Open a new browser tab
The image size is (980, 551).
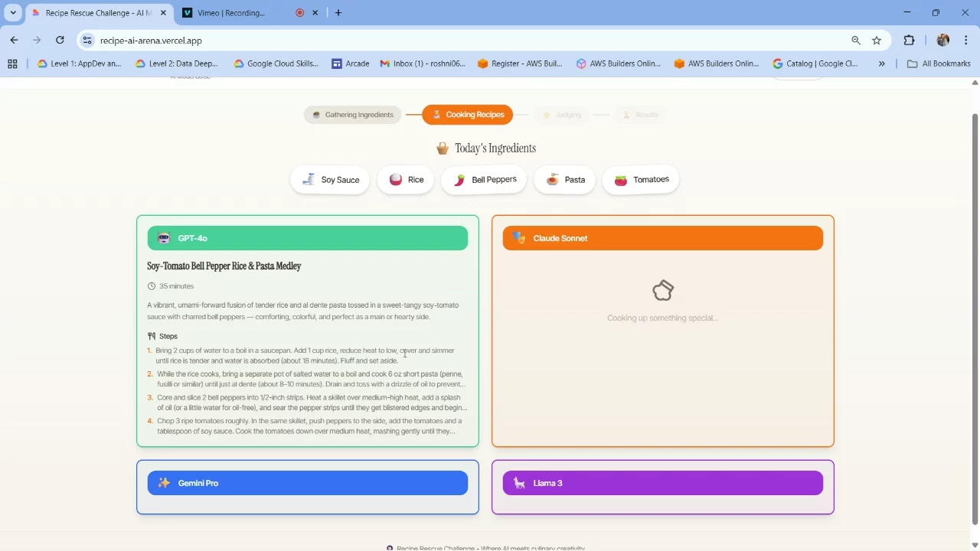[x=338, y=13]
